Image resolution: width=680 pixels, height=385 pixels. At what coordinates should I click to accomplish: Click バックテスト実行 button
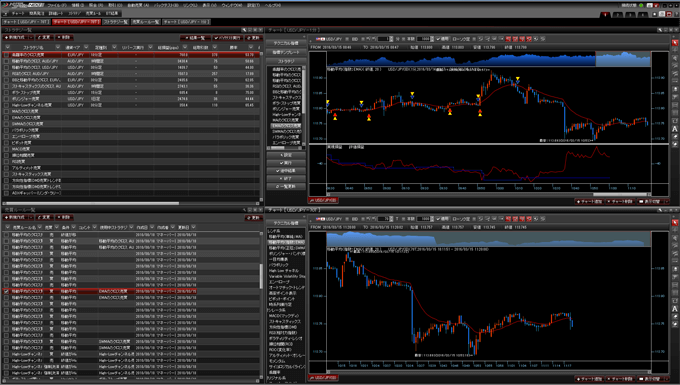tap(227, 38)
